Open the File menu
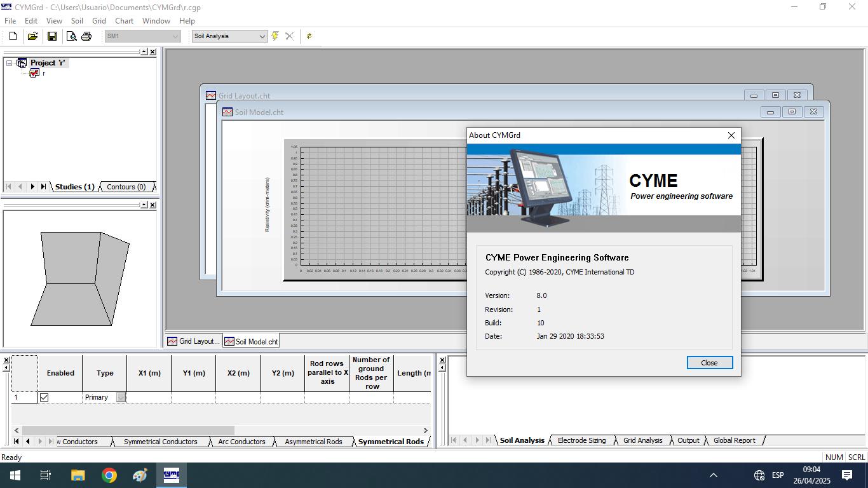Viewport: 868px width, 488px height. 10,21
